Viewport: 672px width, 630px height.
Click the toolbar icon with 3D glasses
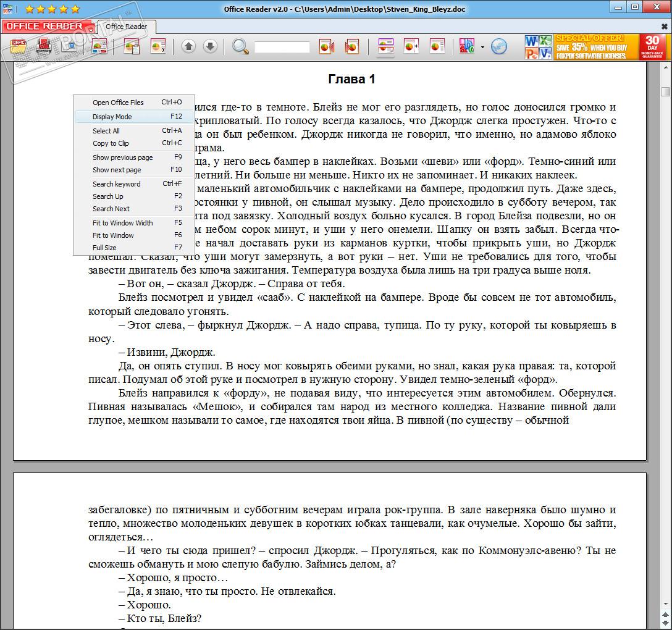point(99,46)
